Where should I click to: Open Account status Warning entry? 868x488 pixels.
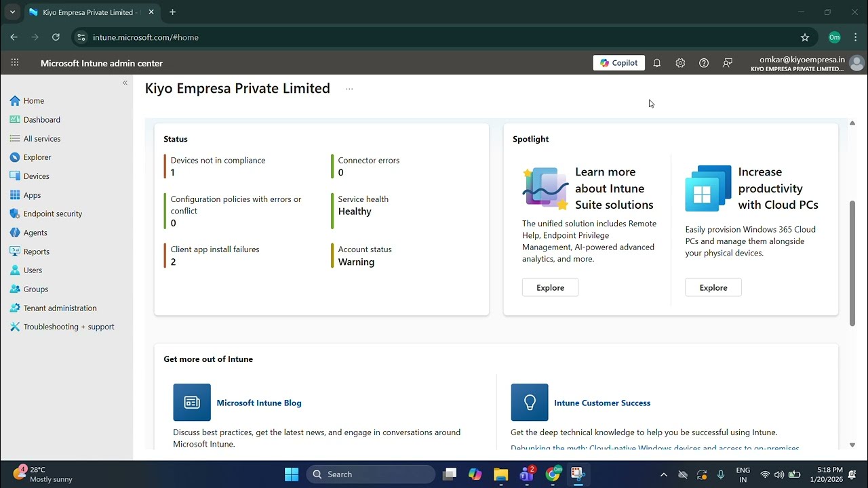point(365,256)
